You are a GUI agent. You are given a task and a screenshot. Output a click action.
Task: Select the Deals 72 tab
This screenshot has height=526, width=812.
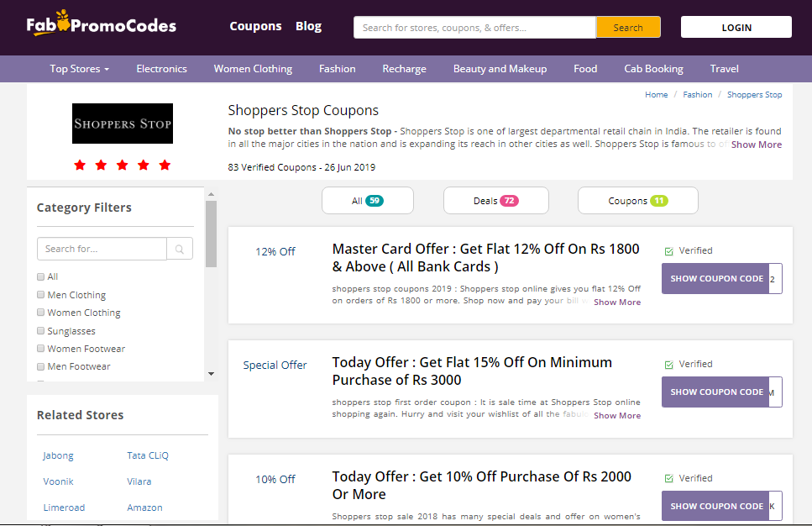[496, 201]
